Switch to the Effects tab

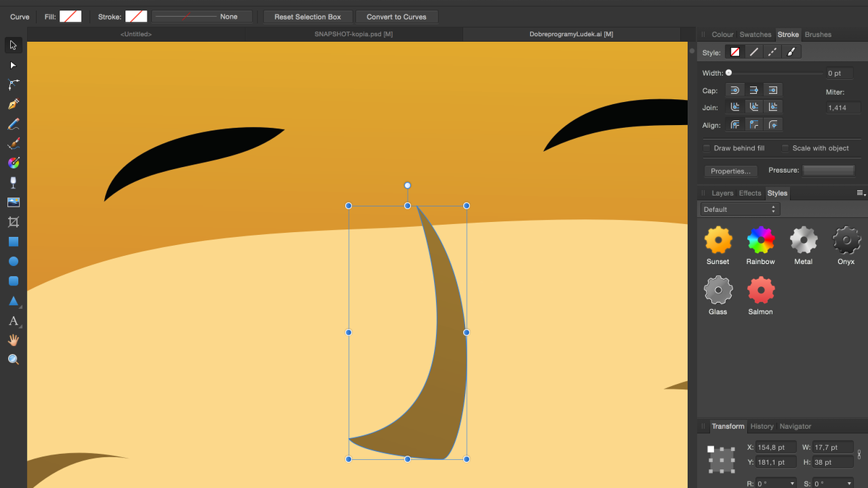[750, 193]
